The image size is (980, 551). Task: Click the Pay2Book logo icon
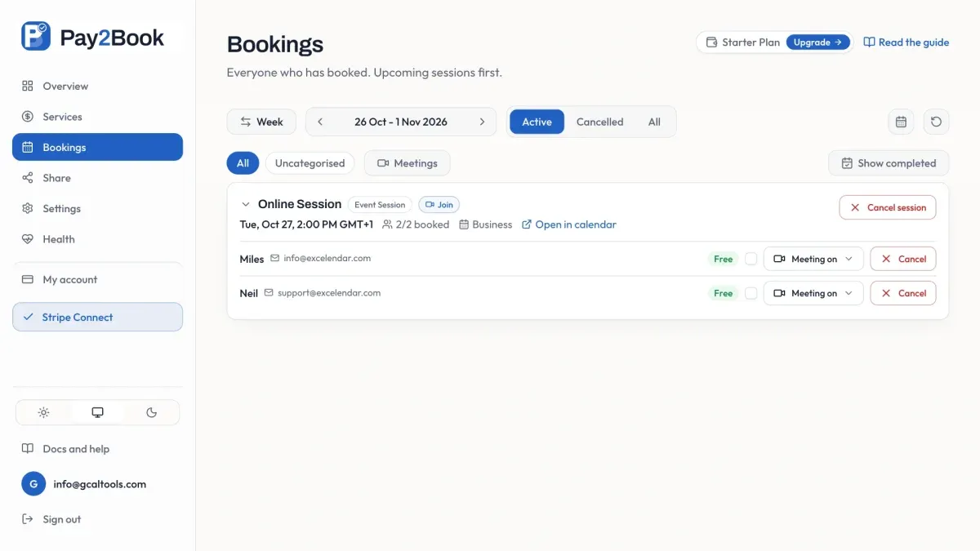click(x=36, y=37)
